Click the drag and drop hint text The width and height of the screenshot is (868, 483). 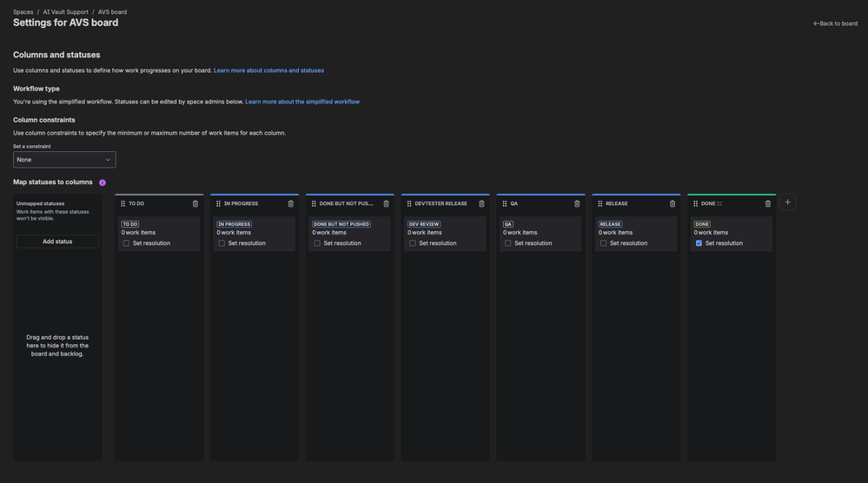(x=57, y=345)
